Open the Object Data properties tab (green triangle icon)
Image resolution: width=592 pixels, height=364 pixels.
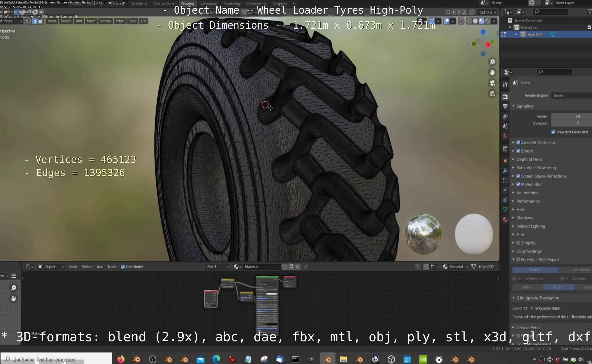click(505, 210)
